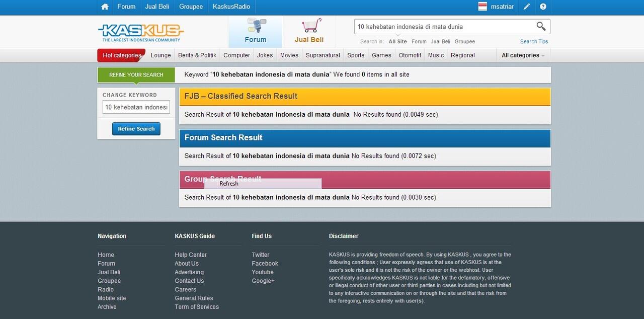
Task: Open footer Forum link under Navigation
Action: click(106, 264)
